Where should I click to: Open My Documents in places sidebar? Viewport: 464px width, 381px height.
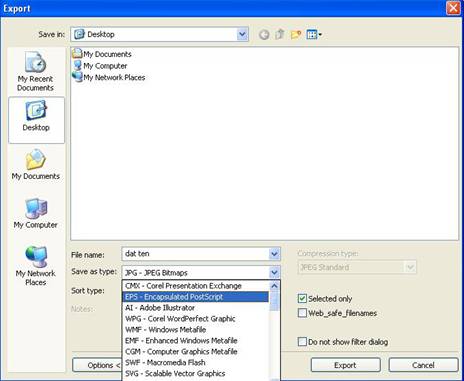click(36, 165)
